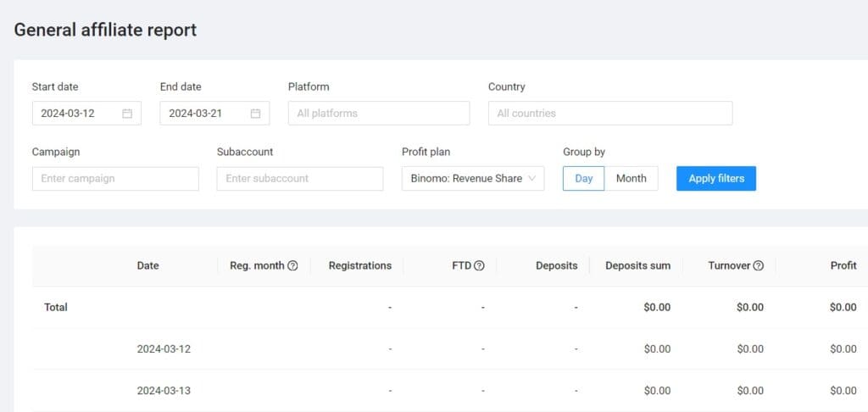
Task: Focus the Enter campaign field
Action: pos(115,179)
